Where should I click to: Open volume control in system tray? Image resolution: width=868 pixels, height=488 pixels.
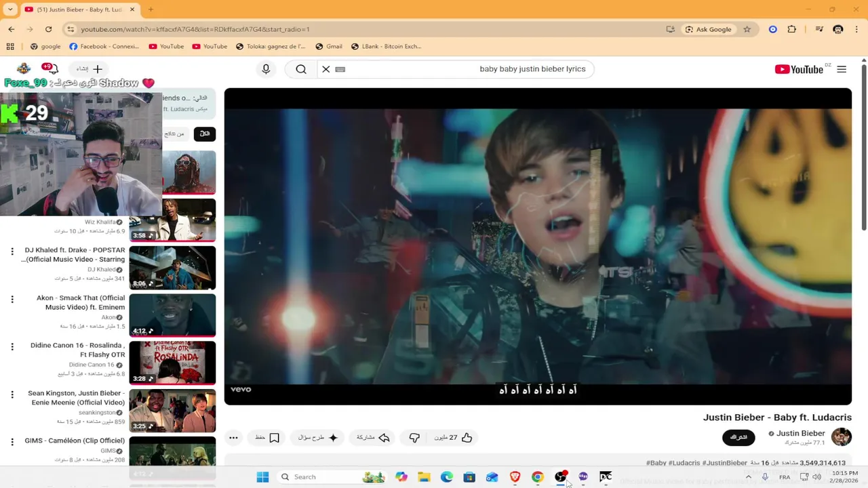[x=816, y=477]
